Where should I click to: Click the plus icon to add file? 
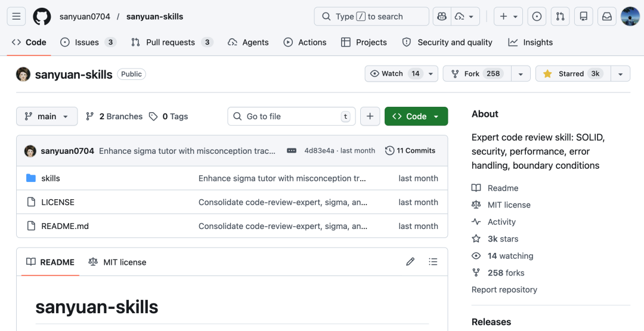point(370,116)
